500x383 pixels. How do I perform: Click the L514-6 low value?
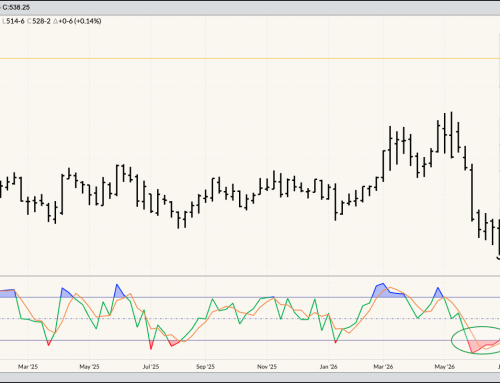(x=13, y=21)
